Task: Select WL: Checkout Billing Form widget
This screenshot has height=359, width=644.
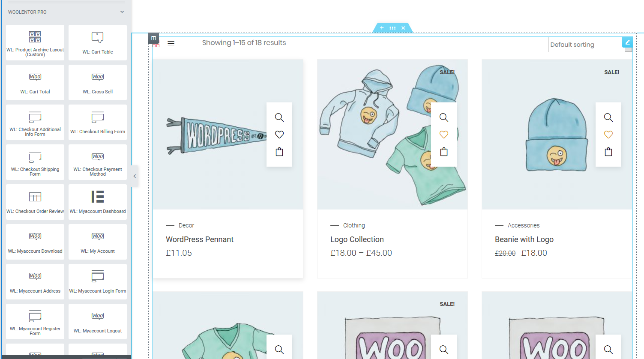Action: point(98,122)
